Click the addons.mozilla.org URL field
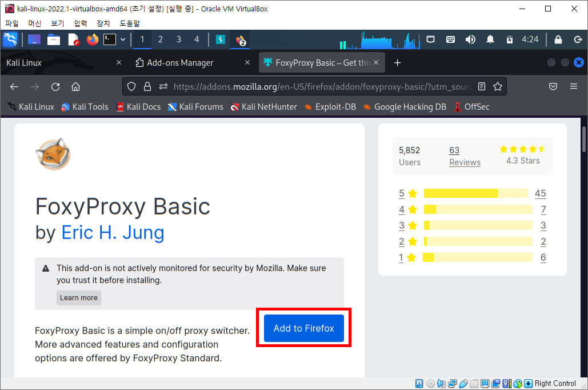Image resolution: width=588 pixels, height=390 pixels. [322, 87]
